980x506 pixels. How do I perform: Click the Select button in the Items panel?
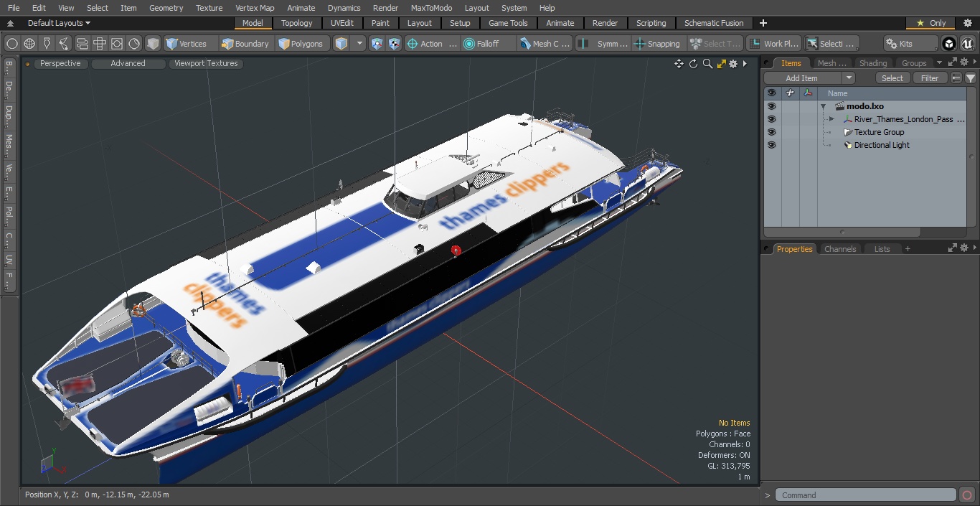pyautogui.click(x=892, y=78)
